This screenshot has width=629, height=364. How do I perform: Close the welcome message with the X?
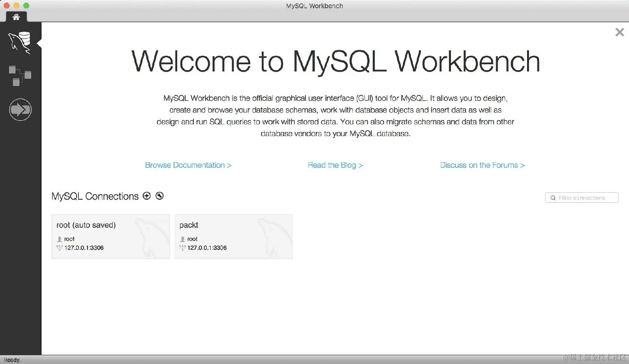(619, 32)
